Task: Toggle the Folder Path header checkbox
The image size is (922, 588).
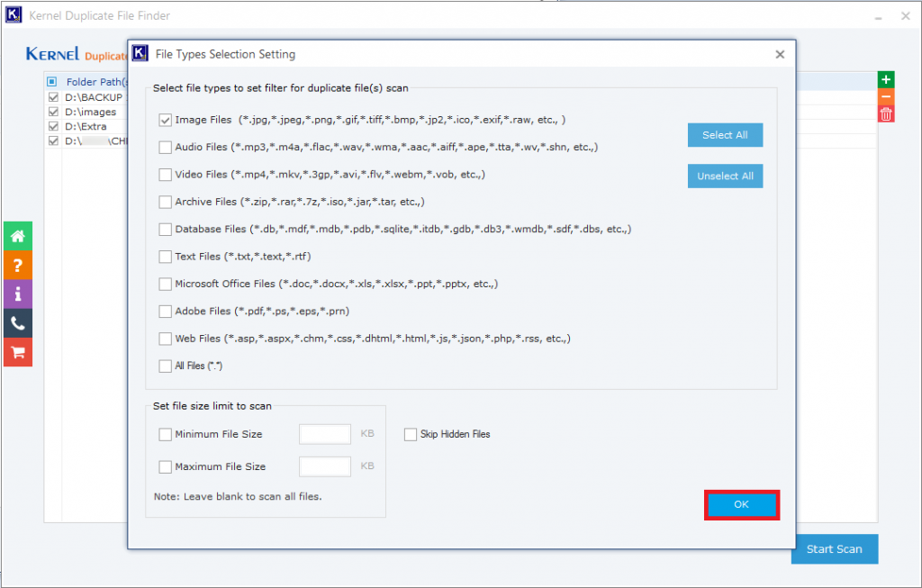Action: (x=51, y=82)
